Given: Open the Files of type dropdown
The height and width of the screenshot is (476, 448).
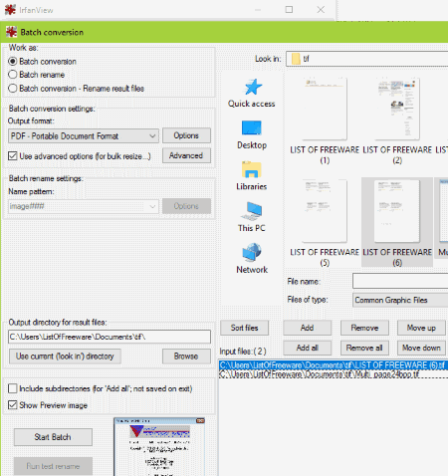Looking at the screenshot, I should coord(400,300).
